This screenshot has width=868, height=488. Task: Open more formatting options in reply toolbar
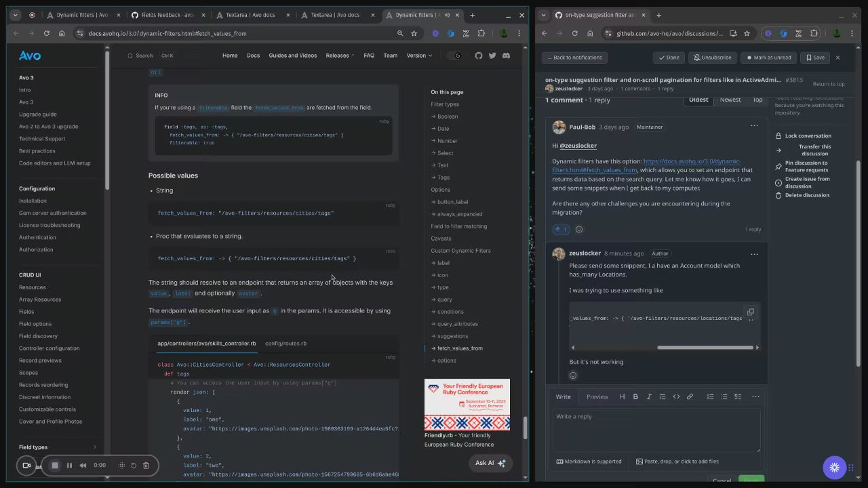coord(755,396)
